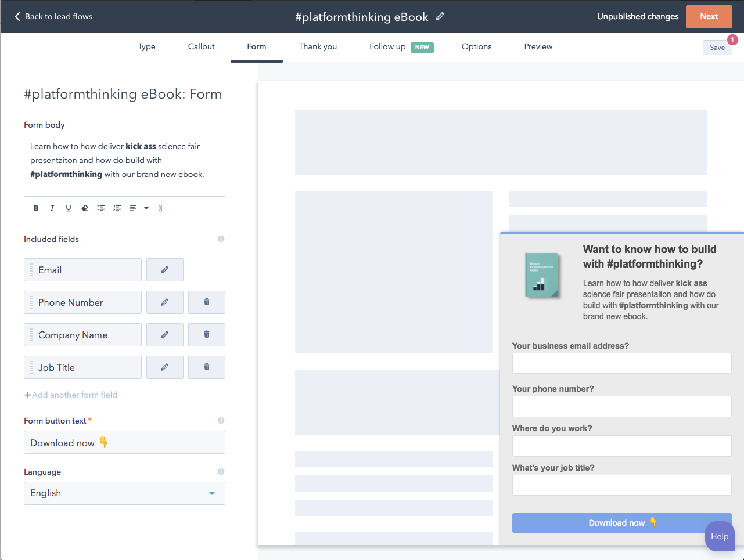
Task: Click the Form button text input
Action: (x=124, y=443)
